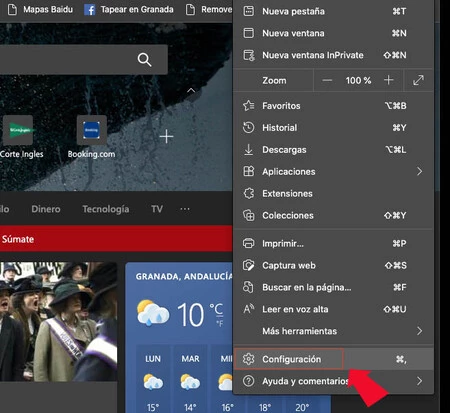Viewport: 450px width, 413px height.
Task: Open the suffragettes news photo
Action: 58,321
